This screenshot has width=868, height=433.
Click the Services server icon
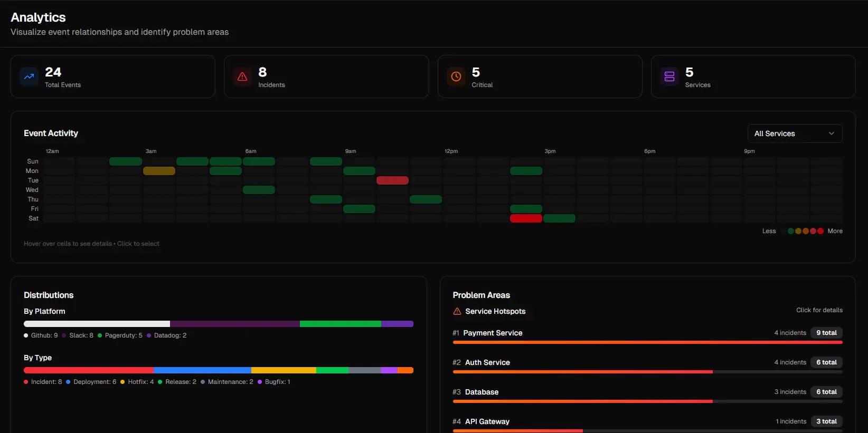[669, 76]
